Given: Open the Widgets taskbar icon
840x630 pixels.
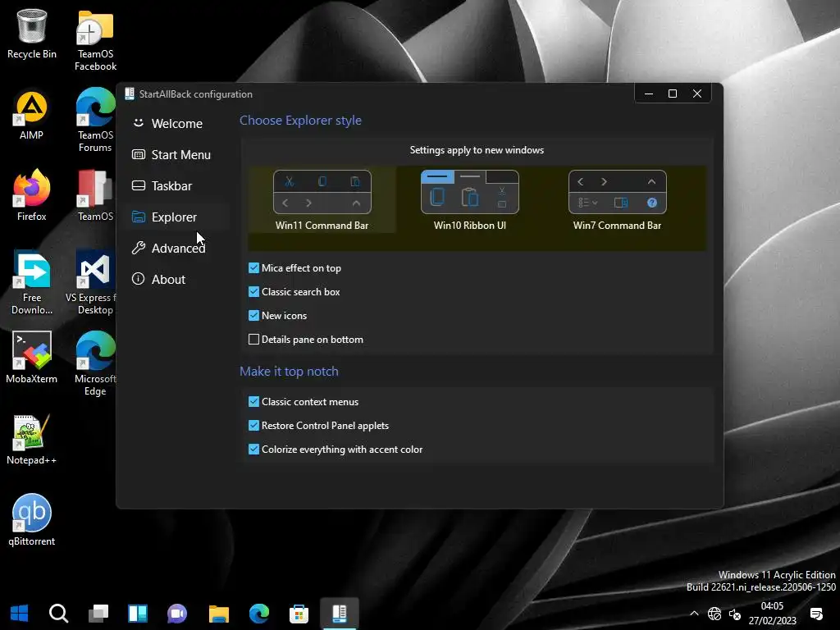Looking at the screenshot, I should (x=138, y=613).
